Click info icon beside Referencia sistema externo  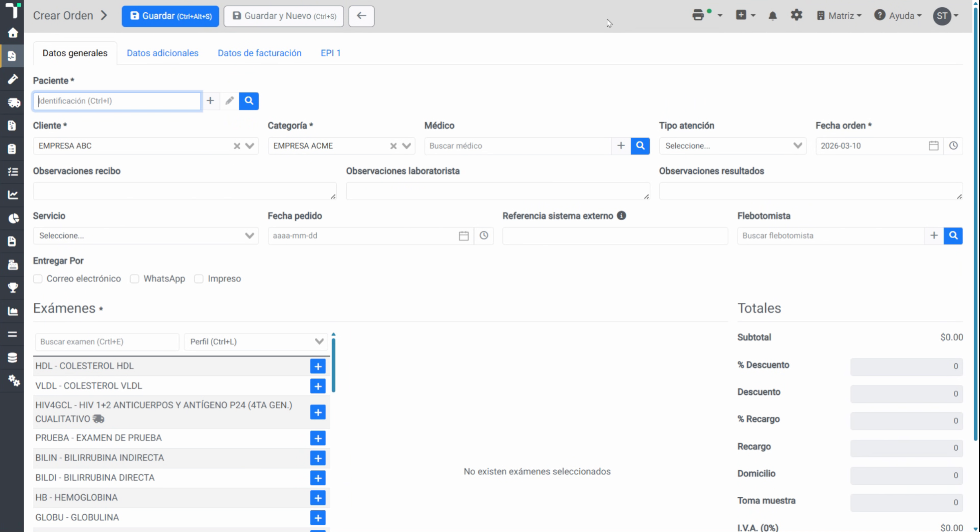(x=621, y=216)
